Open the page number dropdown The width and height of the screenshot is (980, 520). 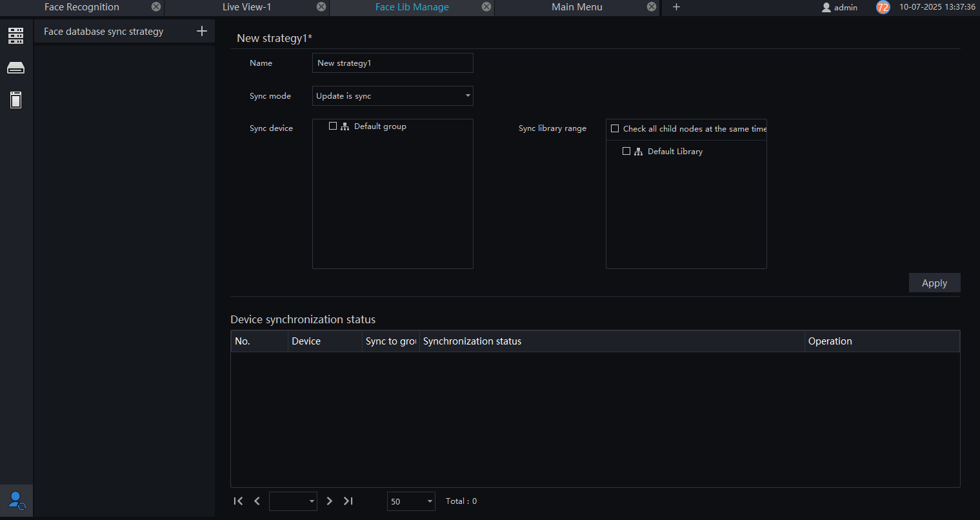point(293,501)
